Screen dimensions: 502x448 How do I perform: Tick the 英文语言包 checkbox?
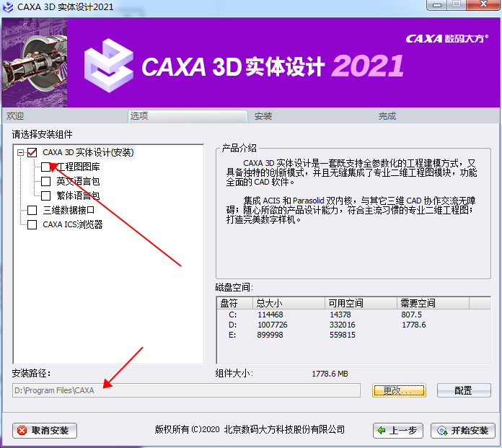point(45,181)
